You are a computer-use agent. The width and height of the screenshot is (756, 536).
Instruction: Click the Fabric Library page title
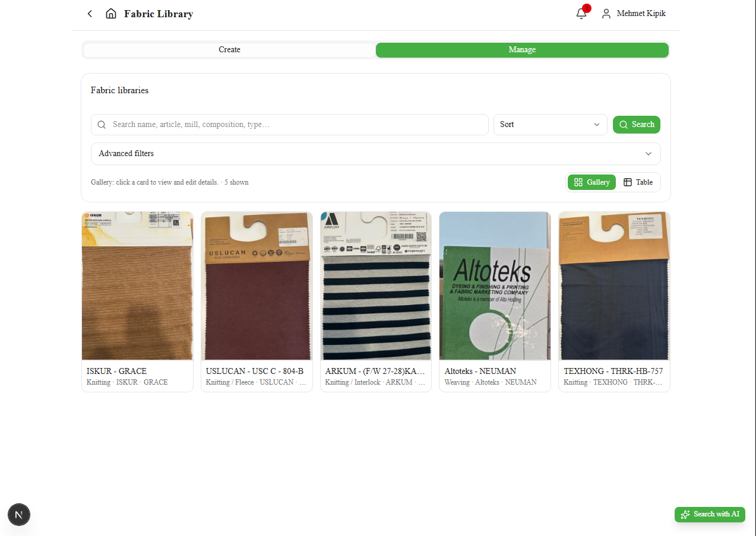pyautogui.click(x=159, y=14)
